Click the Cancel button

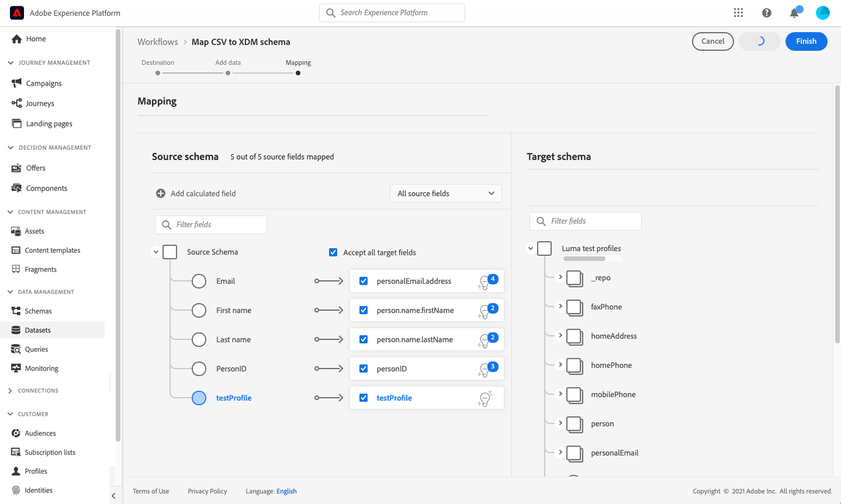[x=712, y=41]
